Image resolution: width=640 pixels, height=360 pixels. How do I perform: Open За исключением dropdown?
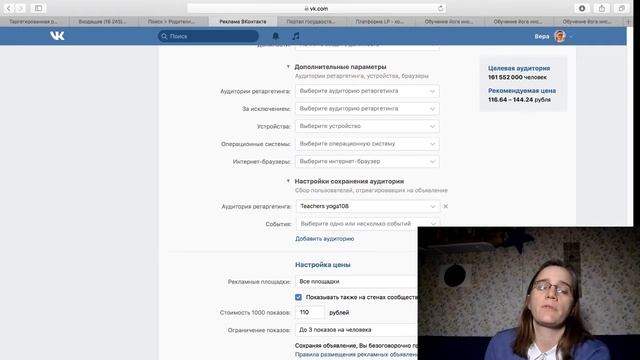pos(367,109)
